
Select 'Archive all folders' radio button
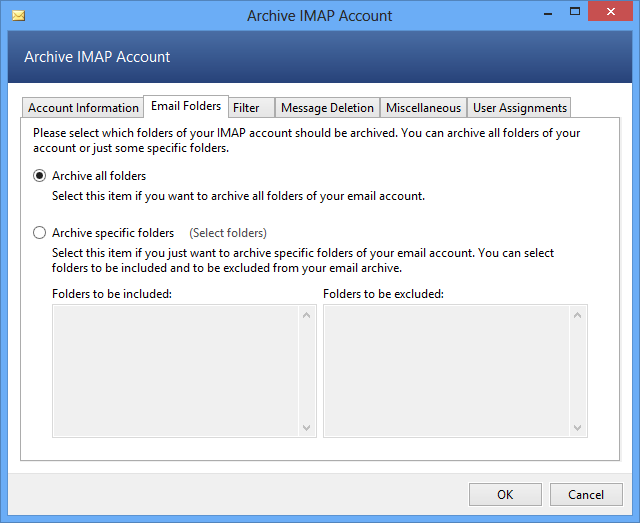pyautogui.click(x=40, y=176)
